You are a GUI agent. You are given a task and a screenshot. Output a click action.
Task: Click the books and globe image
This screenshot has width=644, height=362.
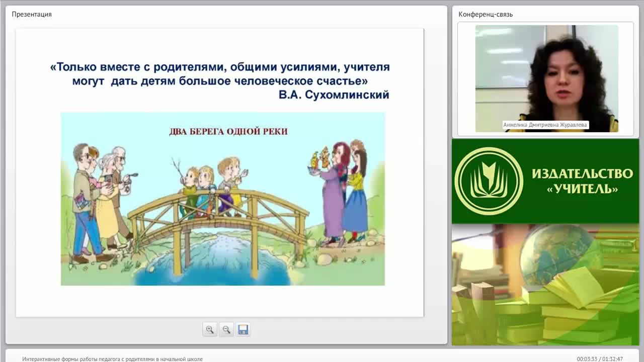tap(545, 285)
